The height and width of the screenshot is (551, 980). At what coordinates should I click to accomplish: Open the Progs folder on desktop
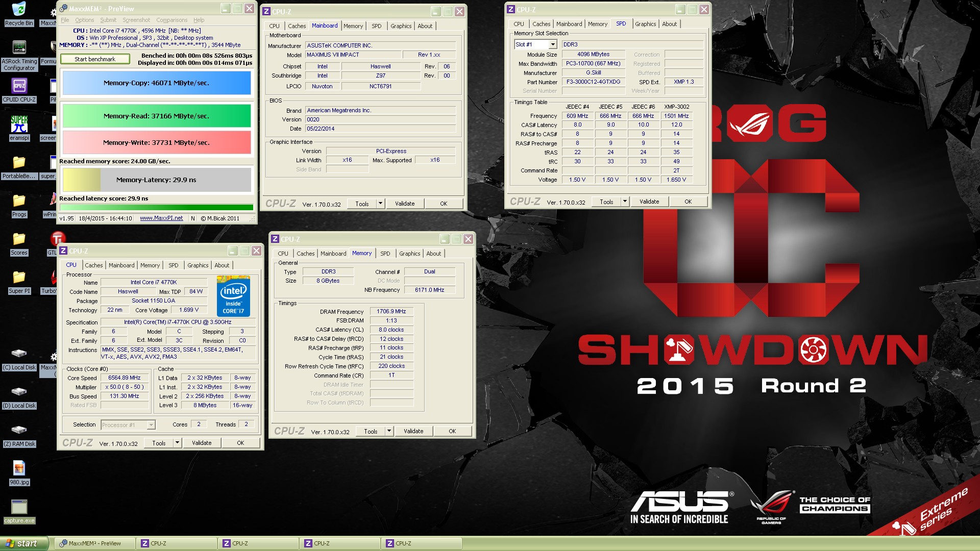coord(19,205)
